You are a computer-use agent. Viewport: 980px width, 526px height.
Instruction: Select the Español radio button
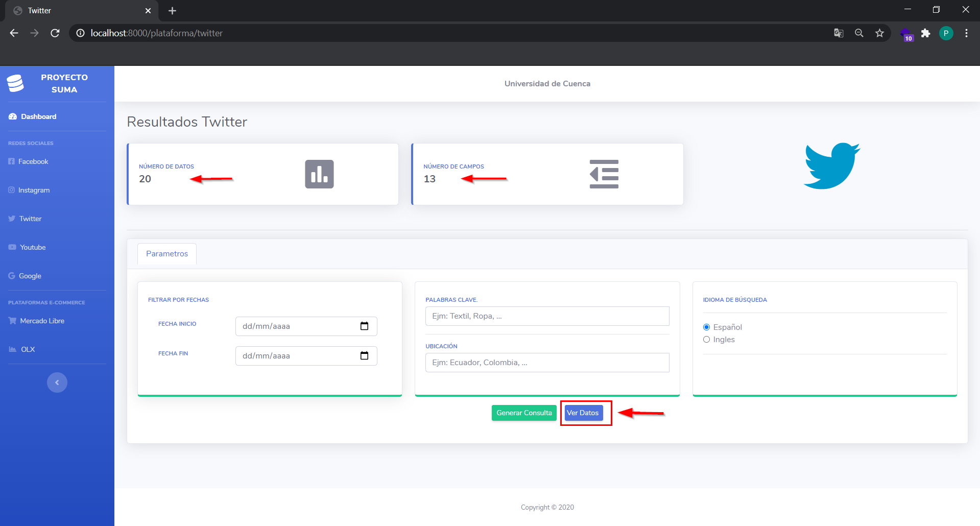707,327
